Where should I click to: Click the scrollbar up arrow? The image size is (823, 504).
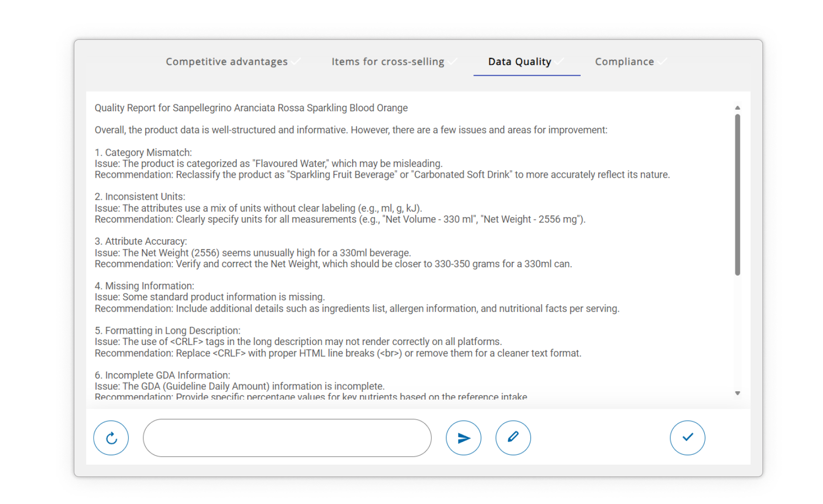pyautogui.click(x=737, y=107)
